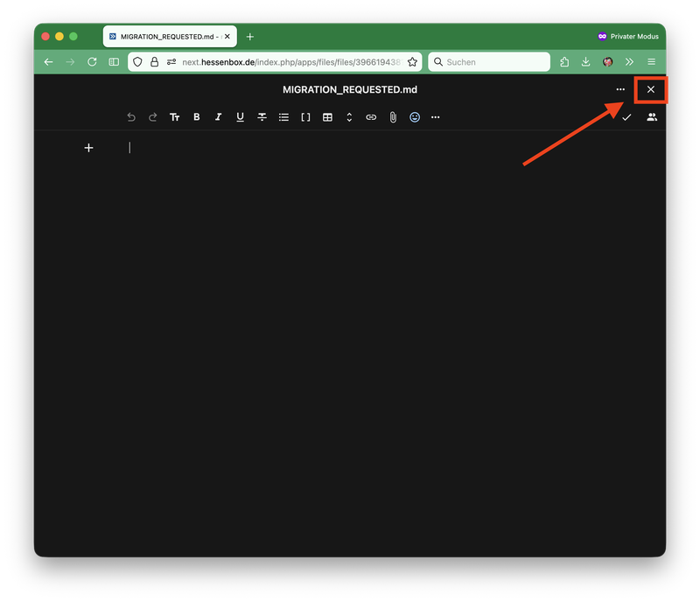Attach a file with the paperclip icon

(393, 117)
